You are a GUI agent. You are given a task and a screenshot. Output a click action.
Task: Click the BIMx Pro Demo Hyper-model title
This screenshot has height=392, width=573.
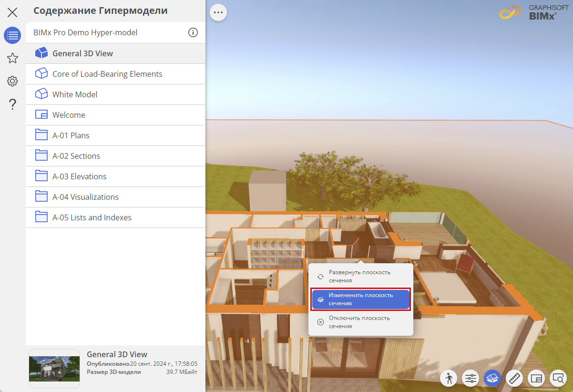point(85,33)
